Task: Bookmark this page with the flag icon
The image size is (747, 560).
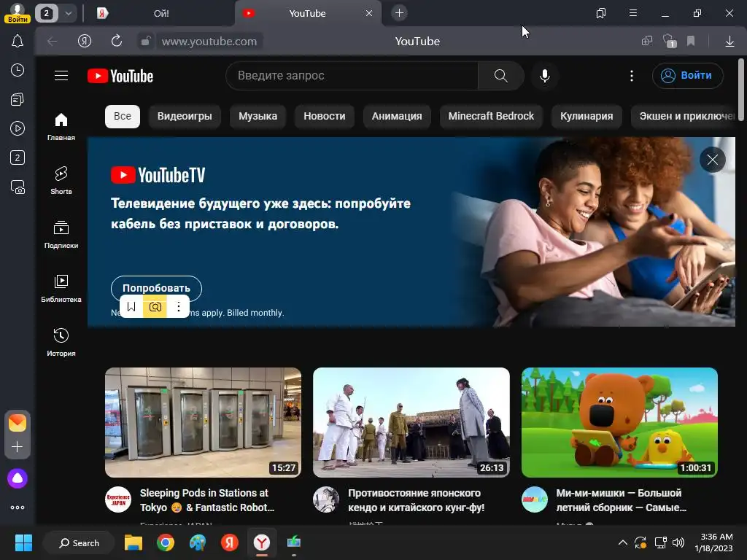Action: pos(691,42)
